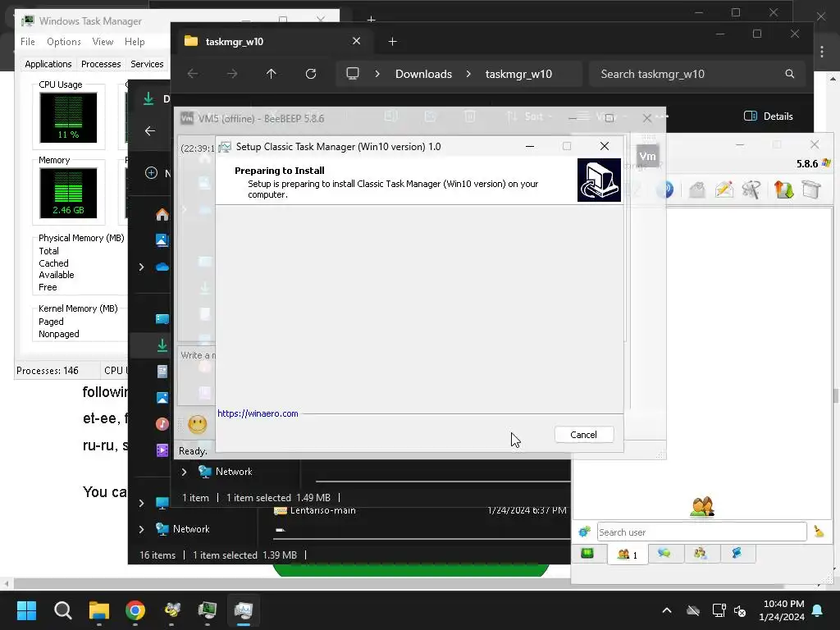Expand Network node in front Explorer

[x=185, y=472]
